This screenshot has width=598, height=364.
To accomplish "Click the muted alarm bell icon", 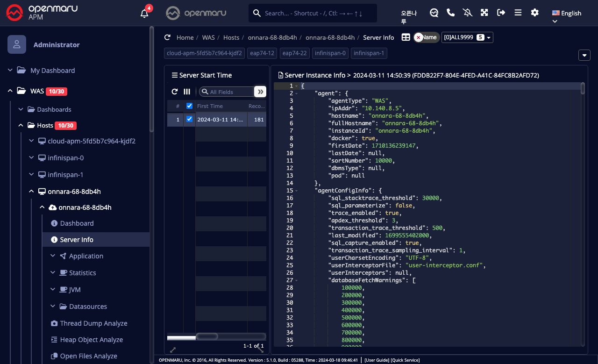I will point(468,13).
